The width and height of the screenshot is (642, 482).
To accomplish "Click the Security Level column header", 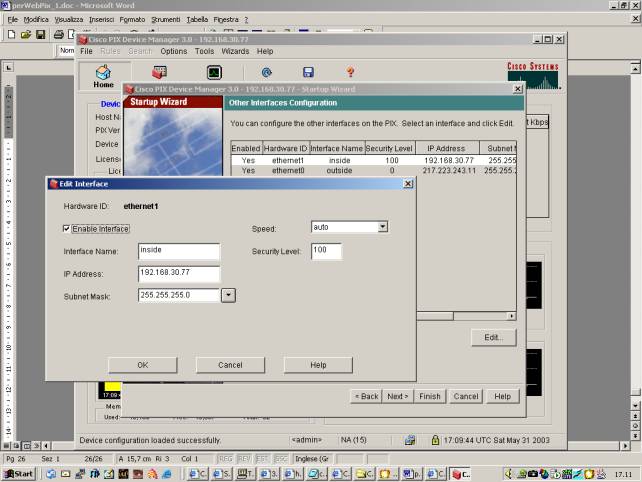I will pyautogui.click(x=389, y=148).
